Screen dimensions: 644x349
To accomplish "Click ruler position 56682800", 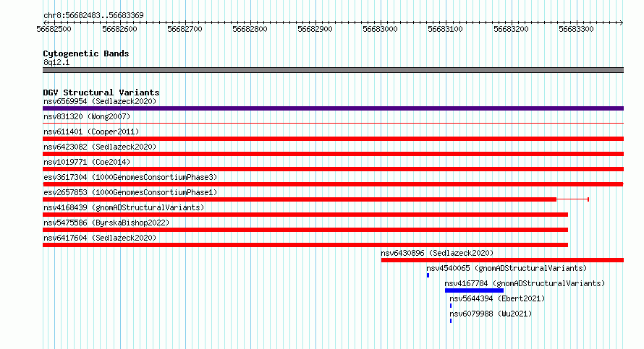I will coord(250,29).
